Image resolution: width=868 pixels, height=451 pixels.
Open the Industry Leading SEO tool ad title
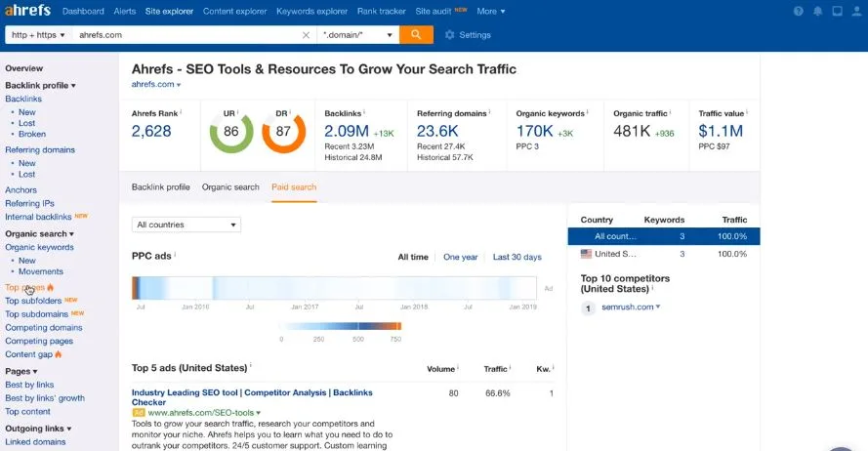click(x=252, y=397)
